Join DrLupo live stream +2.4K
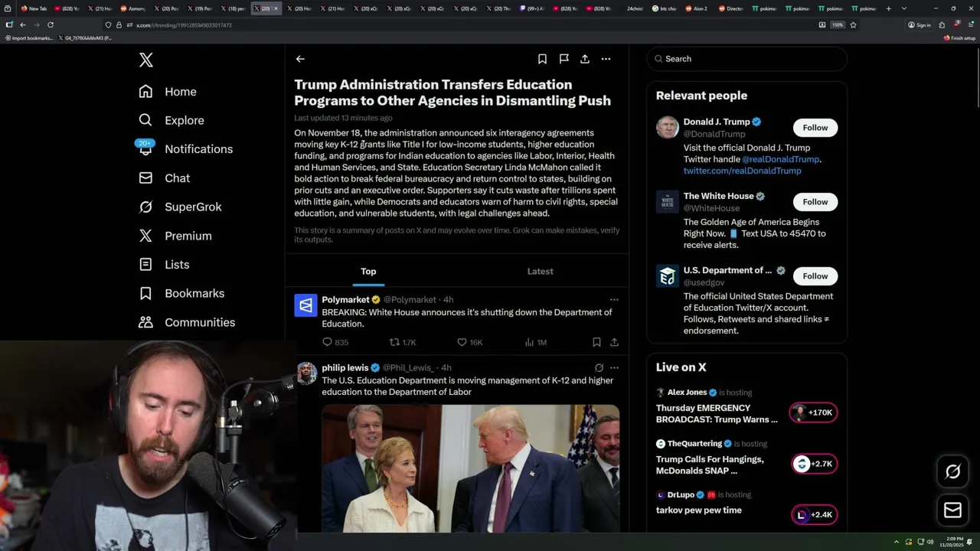This screenshot has width=980, height=551. click(x=814, y=515)
